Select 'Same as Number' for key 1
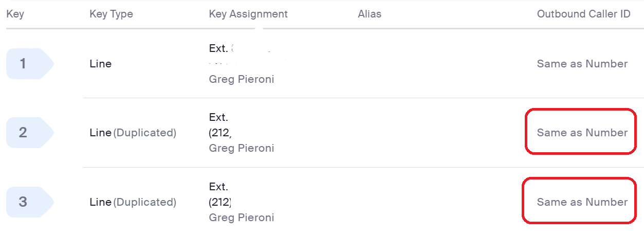The image size is (644, 234). (582, 64)
